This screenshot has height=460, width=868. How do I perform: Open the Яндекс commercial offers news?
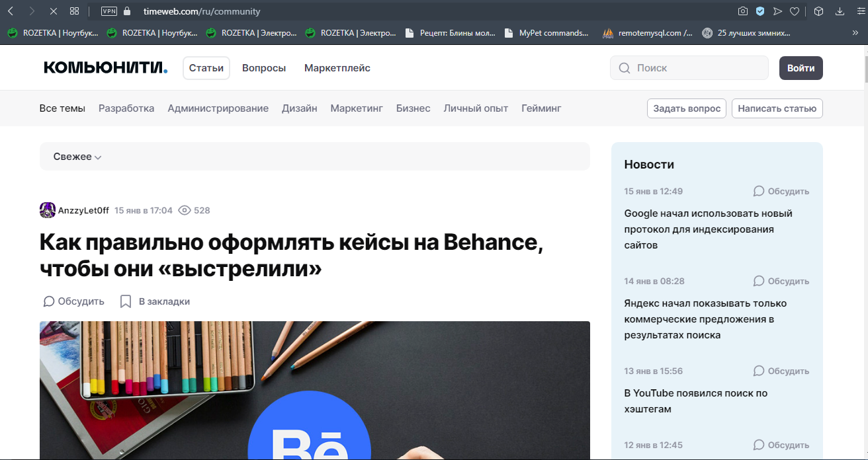click(706, 319)
